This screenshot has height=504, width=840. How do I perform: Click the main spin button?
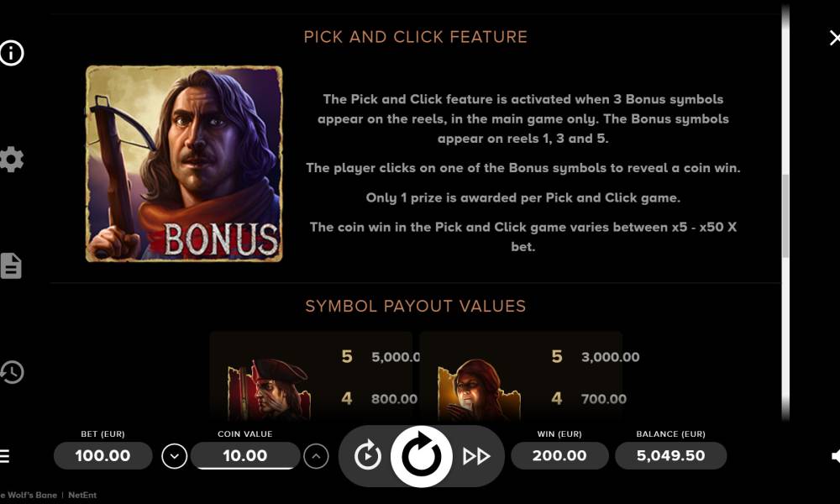[x=421, y=456]
